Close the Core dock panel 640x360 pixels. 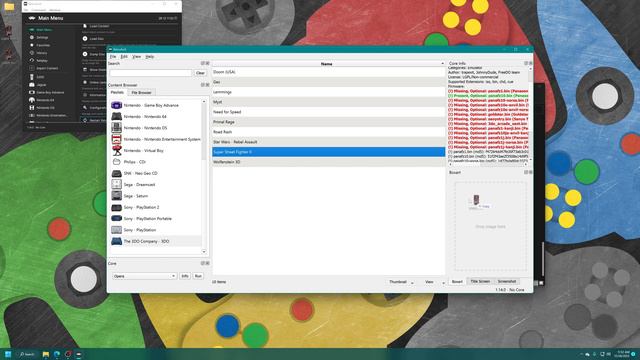pyautogui.click(x=207, y=263)
